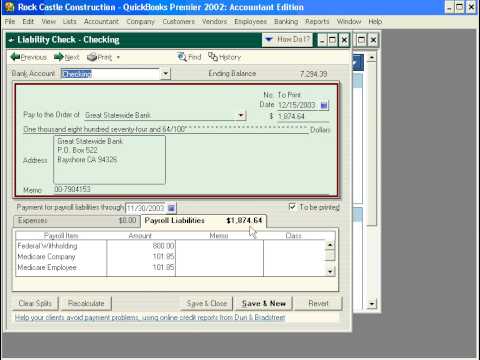This screenshot has height=360, width=480.
Task: Open the Lists menu
Action: click(x=69, y=22)
